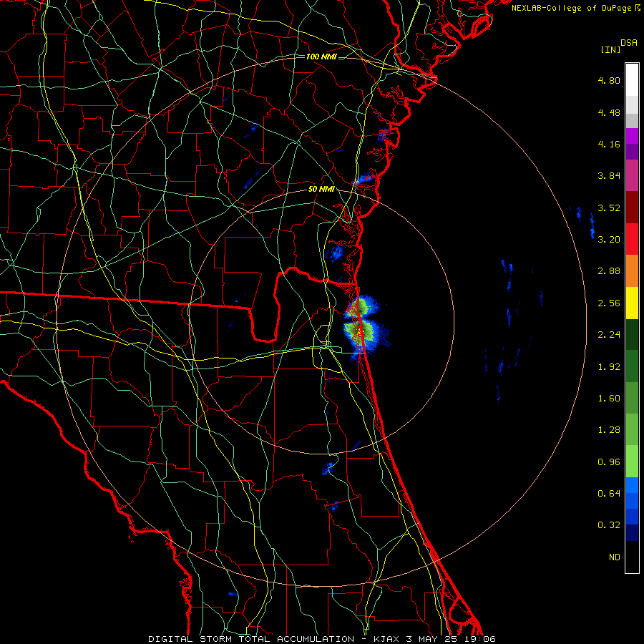Image resolution: width=644 pixels, height=644 pixels.
Task: Pick the yellow legend swatch beside 2.56
Action: 632,303
